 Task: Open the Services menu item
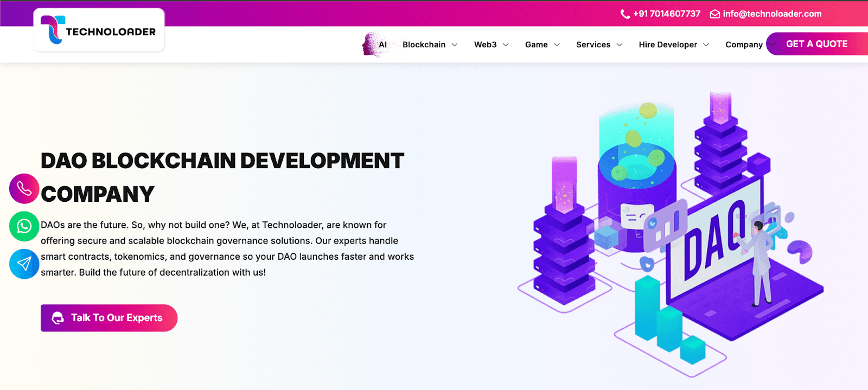click(x=593, y=44)
